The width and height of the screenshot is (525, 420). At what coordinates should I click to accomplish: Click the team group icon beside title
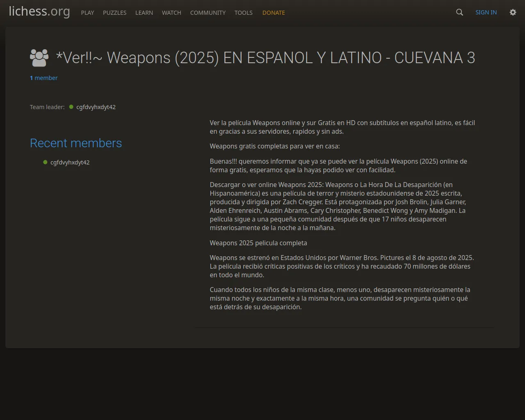tap(39, 58)
